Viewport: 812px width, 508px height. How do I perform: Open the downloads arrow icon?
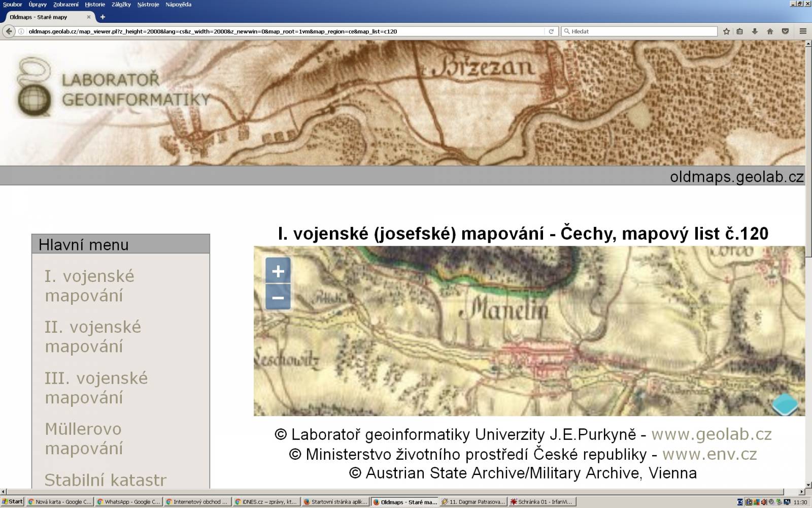755,31
